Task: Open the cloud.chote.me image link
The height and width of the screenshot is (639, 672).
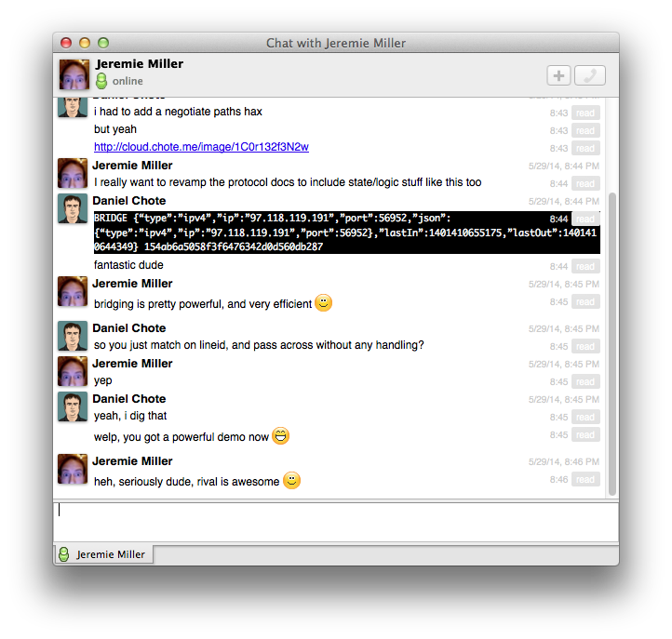Action: 201,147
